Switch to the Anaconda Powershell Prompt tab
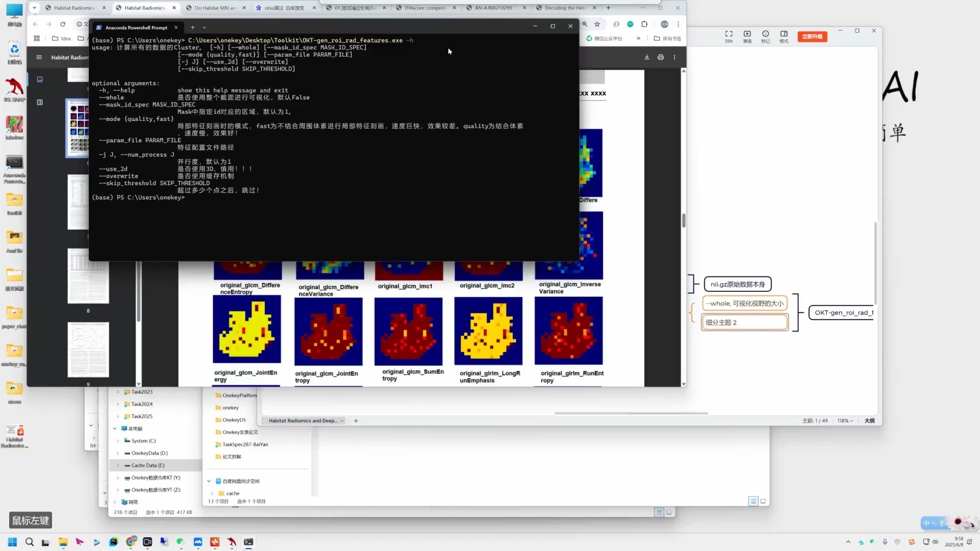 [136, 28]
